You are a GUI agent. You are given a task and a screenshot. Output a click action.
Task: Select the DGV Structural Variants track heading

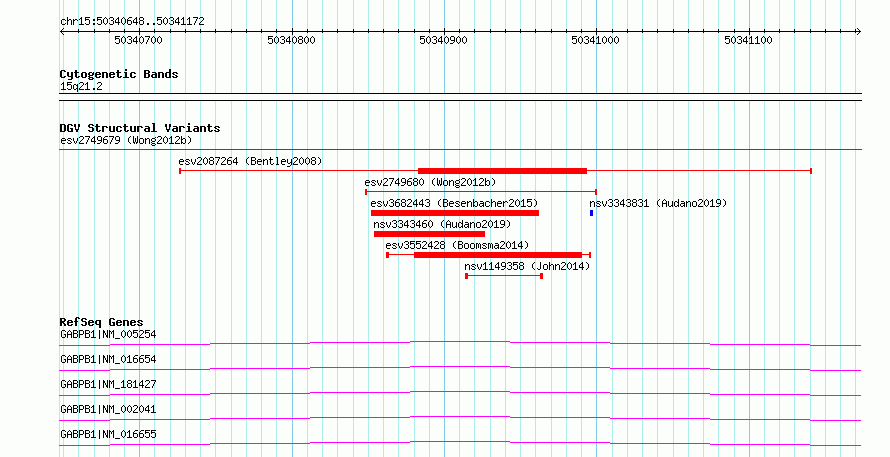click(x=140, y=128)
